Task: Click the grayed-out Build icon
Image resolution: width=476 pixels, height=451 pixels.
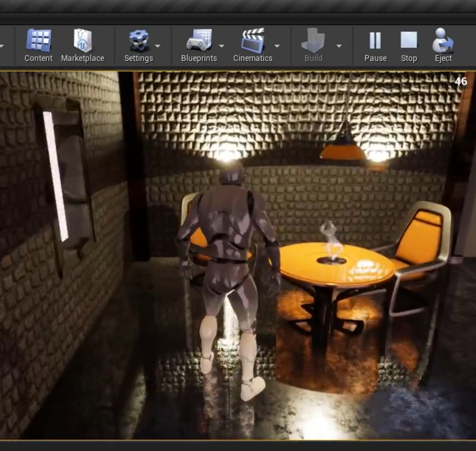Action: coord(313,41)
